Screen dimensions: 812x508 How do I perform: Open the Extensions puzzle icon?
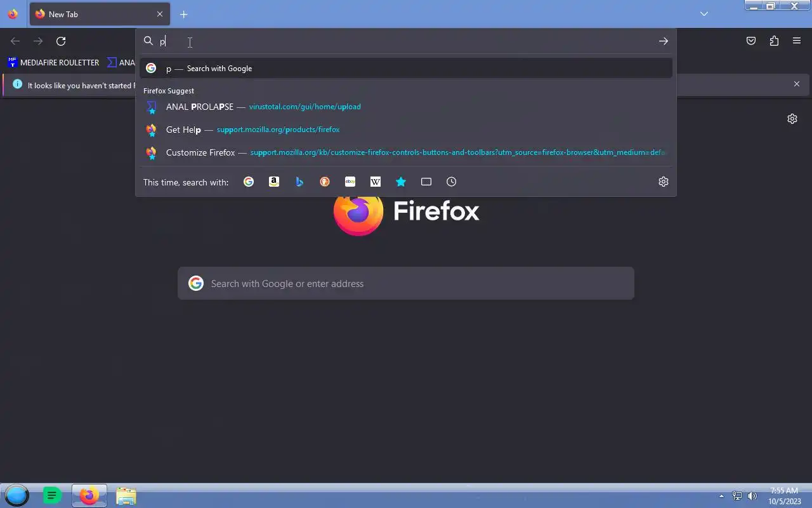[774, 41]
